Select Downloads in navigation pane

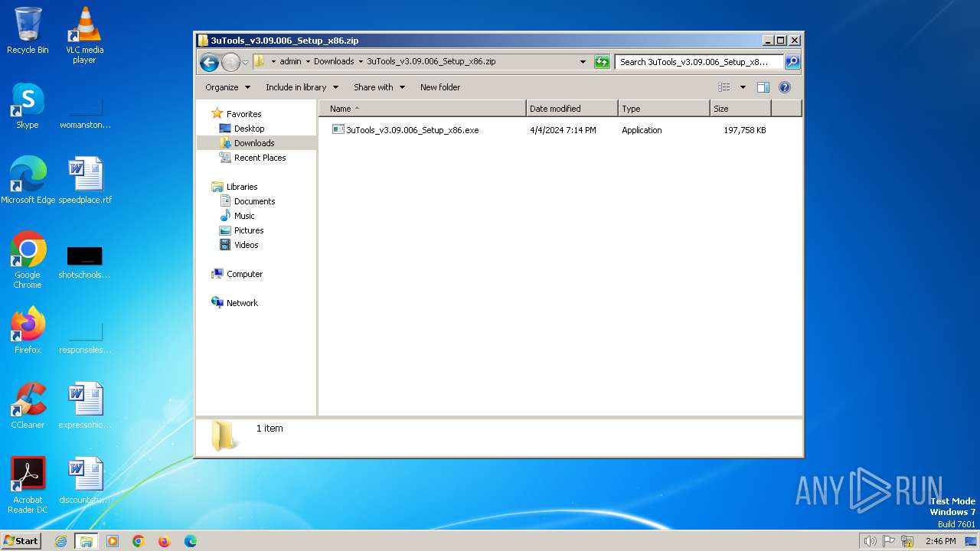click(x=254, y=143)
